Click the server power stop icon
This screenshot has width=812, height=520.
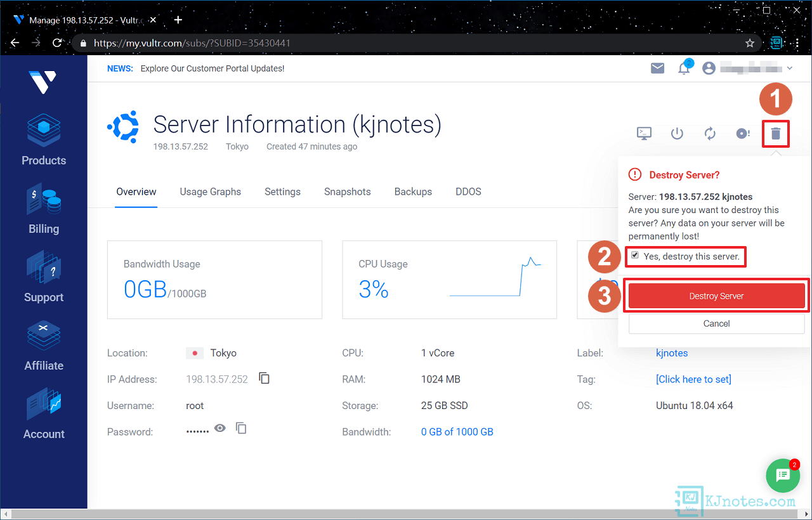[x=677, y=133]
